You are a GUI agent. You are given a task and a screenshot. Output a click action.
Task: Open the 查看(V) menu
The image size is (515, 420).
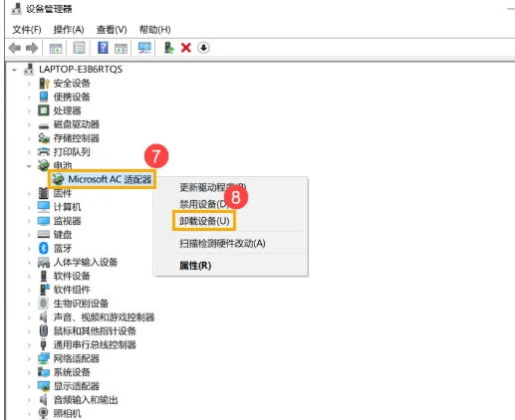pos(112,30)
